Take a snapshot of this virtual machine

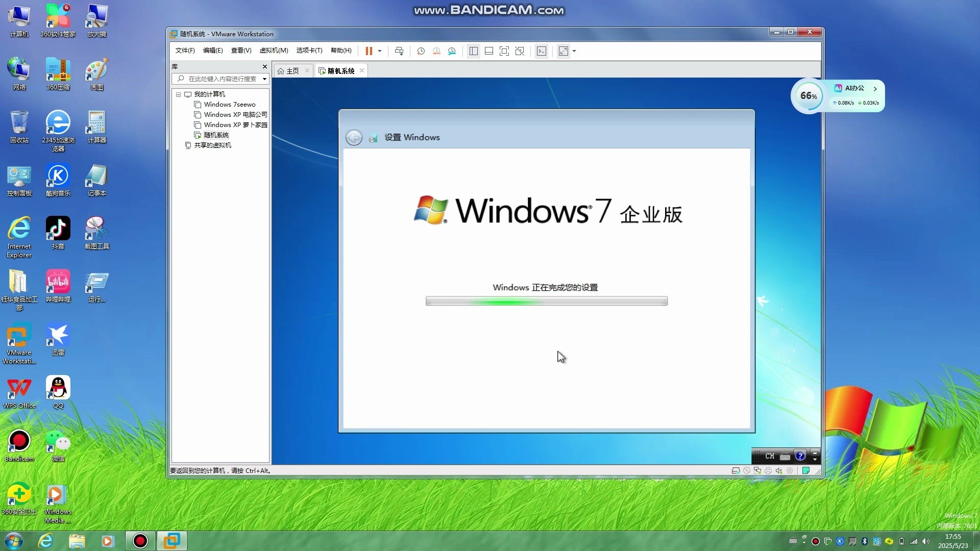pyautogui.click(x=421, y=51)
